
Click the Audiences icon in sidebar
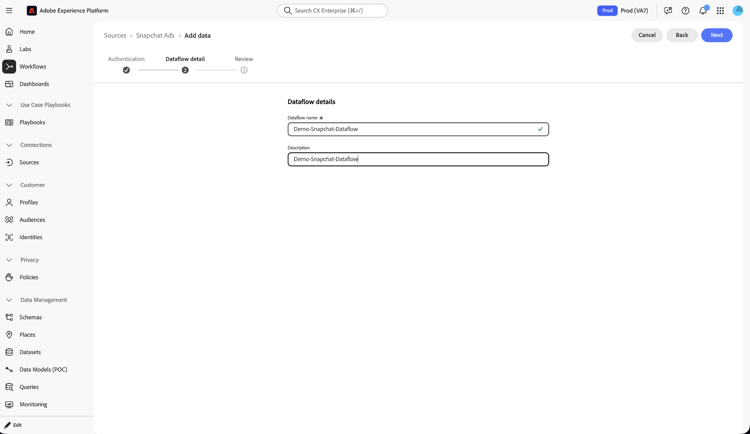9,220
